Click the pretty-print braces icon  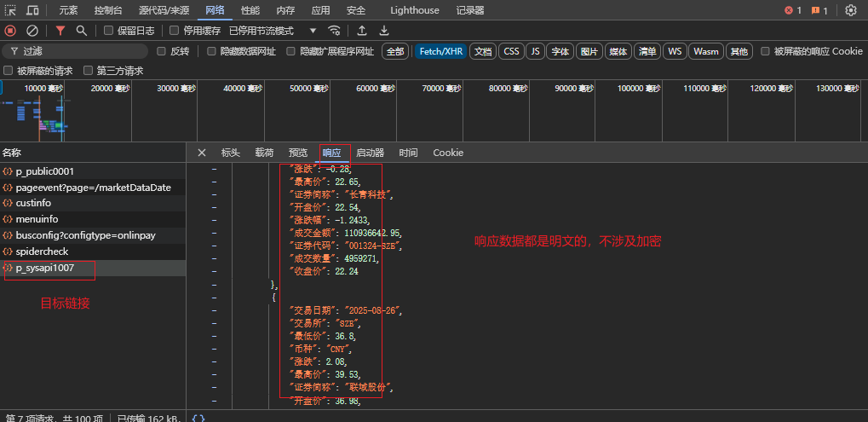[198, 418]
